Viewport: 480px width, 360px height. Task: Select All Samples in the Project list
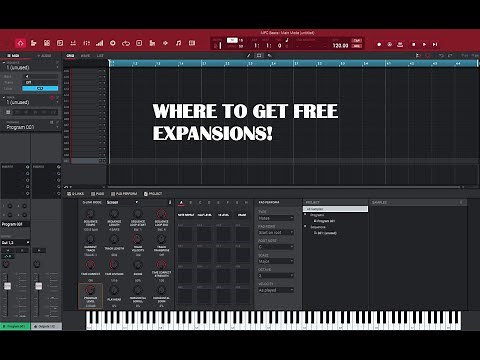tap(335, 209)
